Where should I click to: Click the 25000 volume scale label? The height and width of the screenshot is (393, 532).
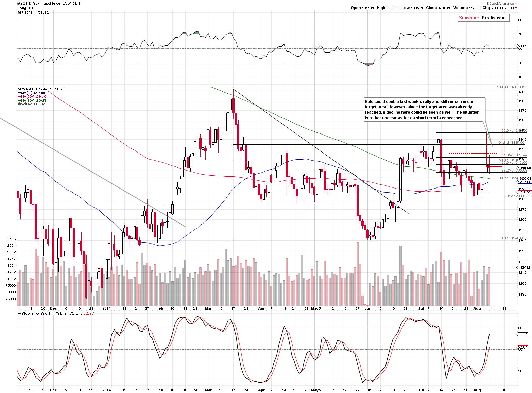(x=11, y=299)
